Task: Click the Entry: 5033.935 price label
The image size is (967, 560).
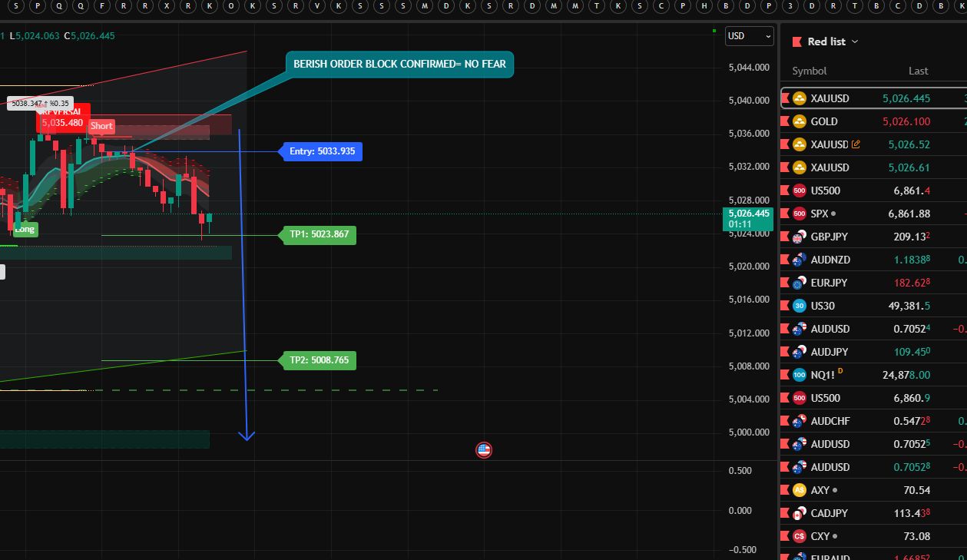Action: click(322, 151)
